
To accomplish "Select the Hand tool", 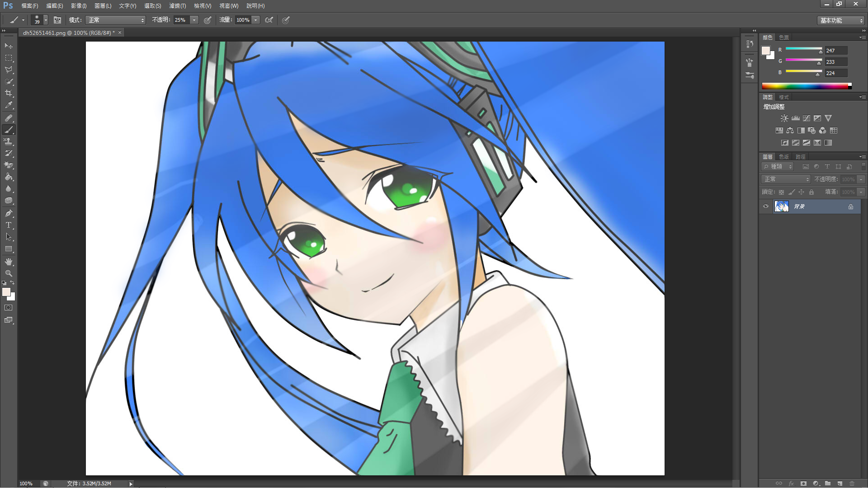I will [9, 262].
